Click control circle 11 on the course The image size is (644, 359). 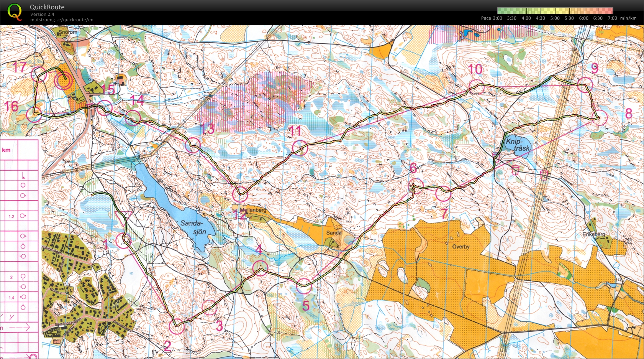click(300, 148)
